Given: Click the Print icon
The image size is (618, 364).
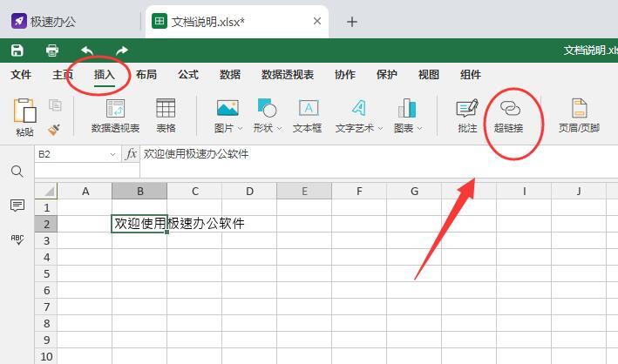Looking at the screenshot, I should (x=52, y=51).
